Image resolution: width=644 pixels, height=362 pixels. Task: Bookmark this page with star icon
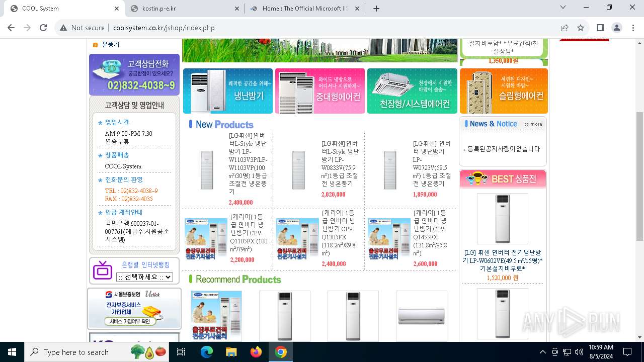click(581, 28)
